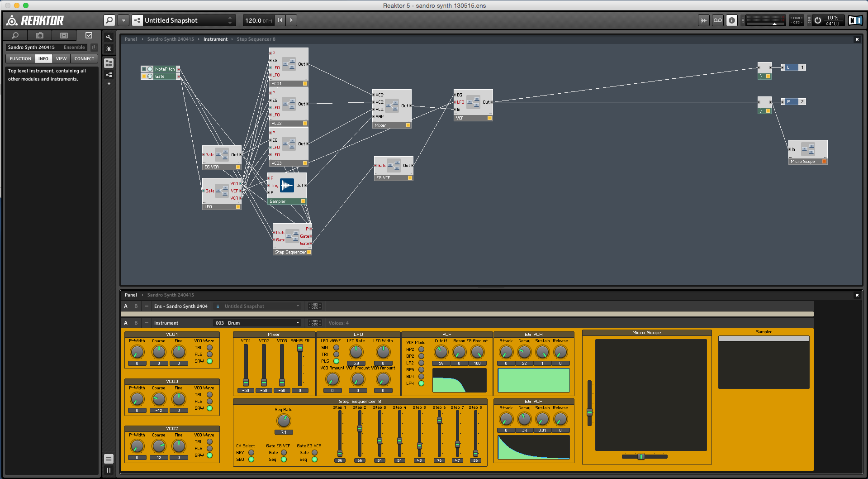Open the main menu dropdown arrow beside search
Image resolution: width=868 pixels, height=479 pixels.
pos(123,20)
